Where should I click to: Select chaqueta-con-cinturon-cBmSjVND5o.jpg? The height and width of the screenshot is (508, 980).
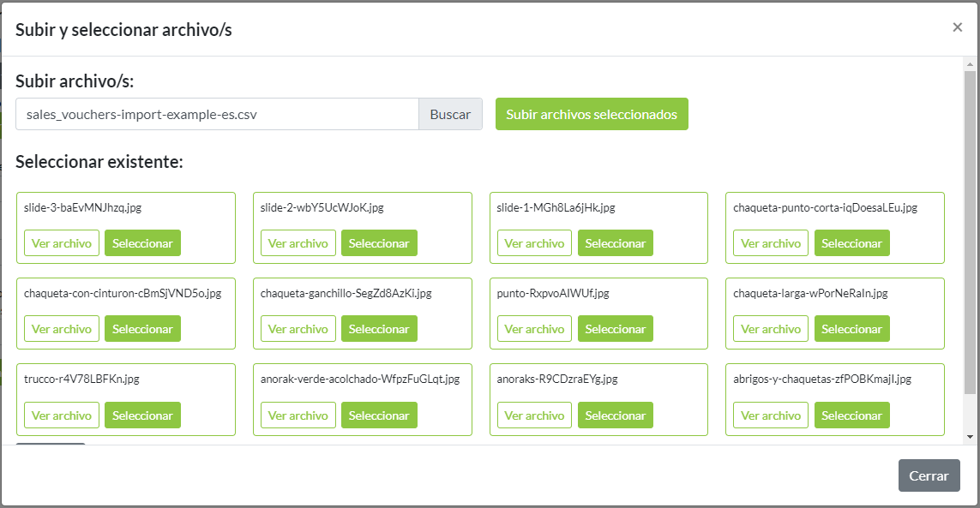(x=142, y=329)
